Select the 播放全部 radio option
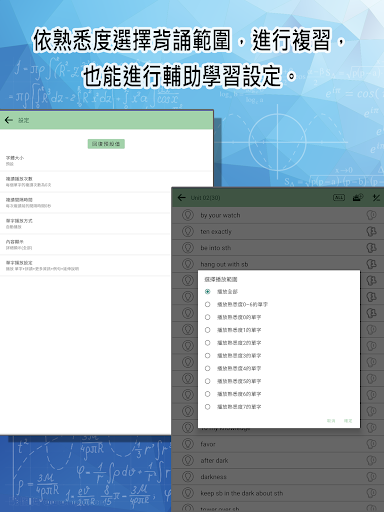Image resolution: width=384 pixels, height=512 pixels. point(208,291)
